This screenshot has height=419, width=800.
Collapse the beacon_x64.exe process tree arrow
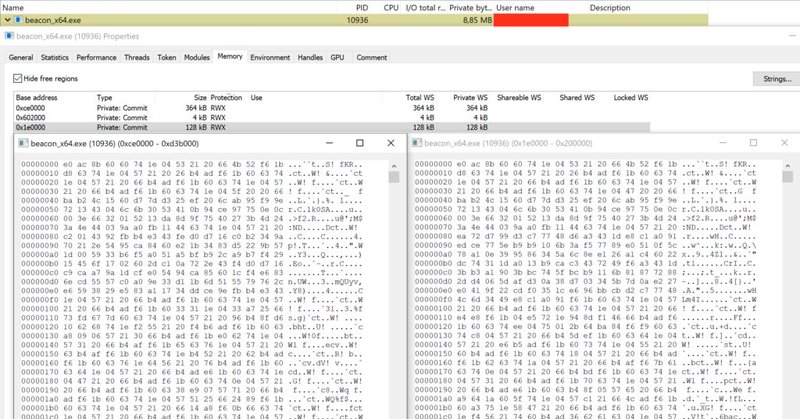pos(7,20)
